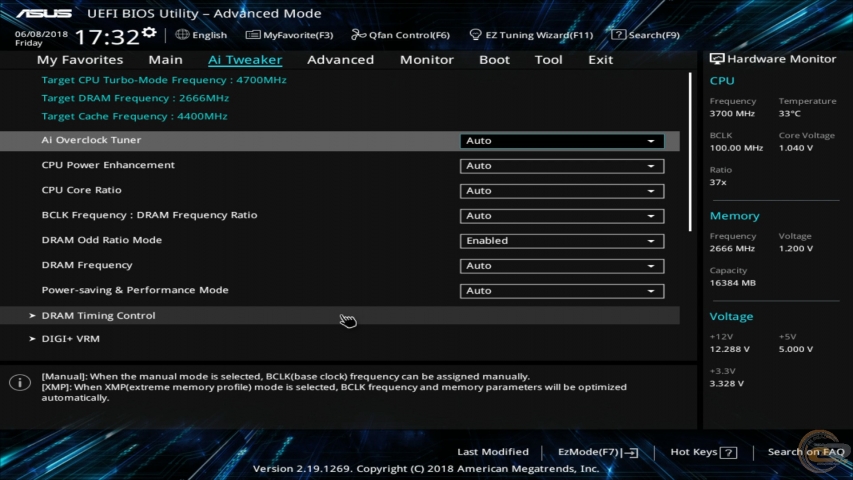Switch to the Main tab

[x=165, y=60]
